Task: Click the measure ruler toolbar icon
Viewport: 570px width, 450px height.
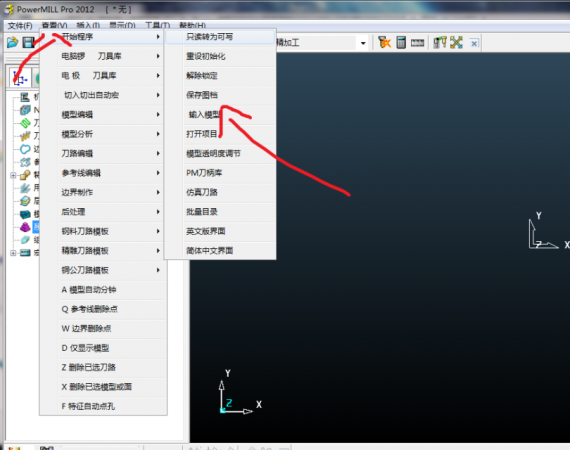Action: [x=417, y=43]
